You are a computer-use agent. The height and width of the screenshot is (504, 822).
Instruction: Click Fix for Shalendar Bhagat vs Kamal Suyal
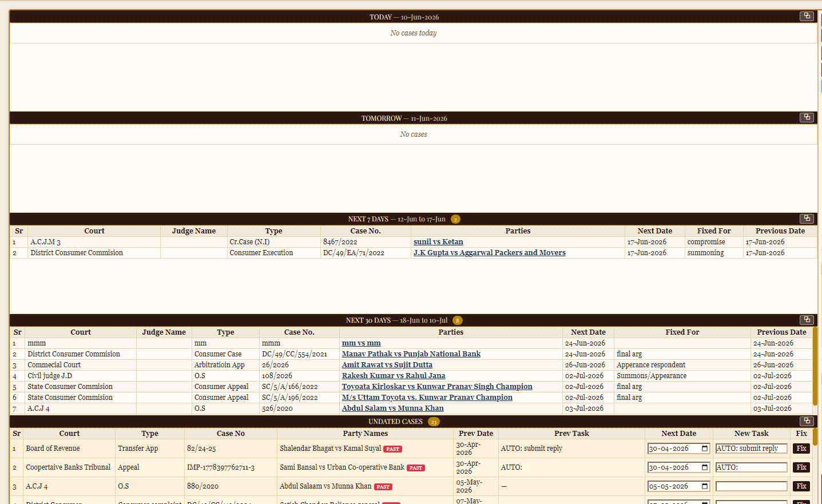[x=801, y=449]
